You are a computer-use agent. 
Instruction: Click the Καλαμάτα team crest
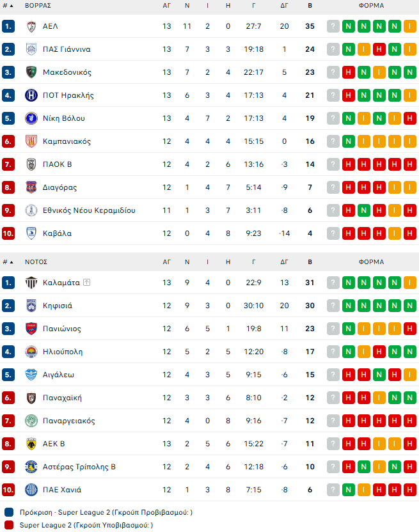(31, 283)
